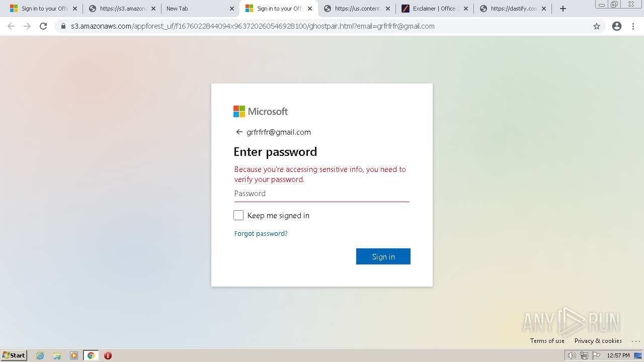Click the Sign in button

pos(383,256)
